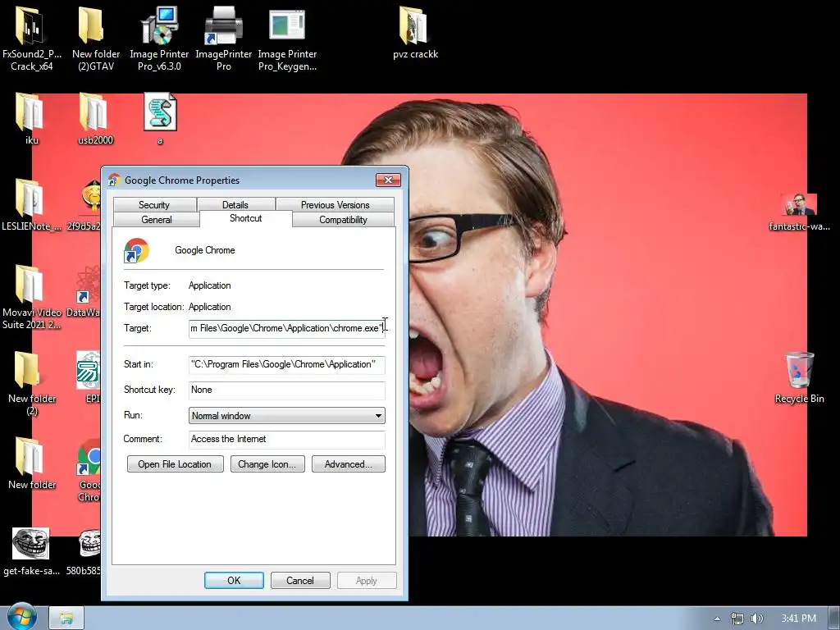Viewport: 840px width, 630px height.
Task: Select the 580b585 troll face image
Action: click(x=85, y=552)
